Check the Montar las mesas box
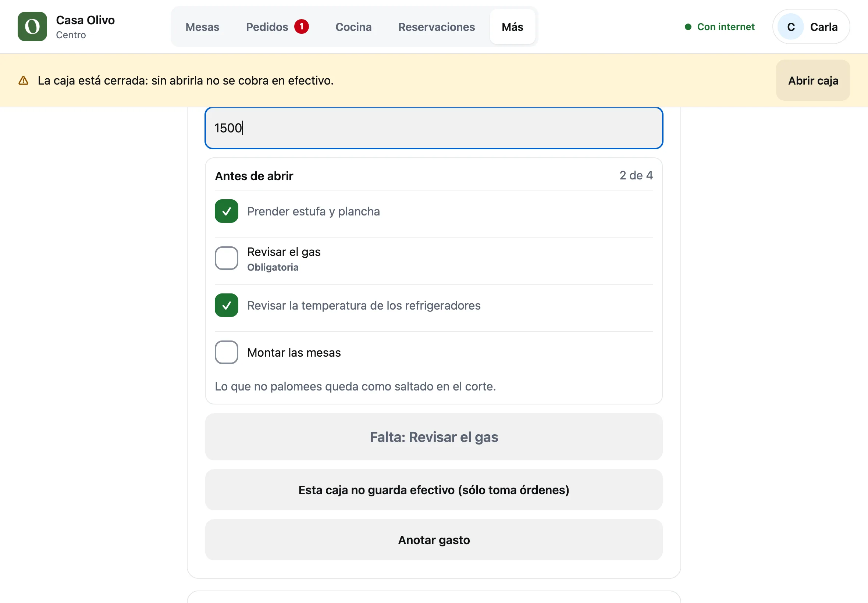 226,353
